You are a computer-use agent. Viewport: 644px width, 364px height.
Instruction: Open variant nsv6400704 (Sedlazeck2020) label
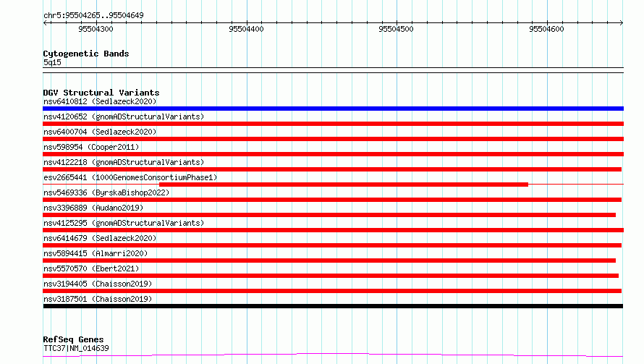click(100, 132)
